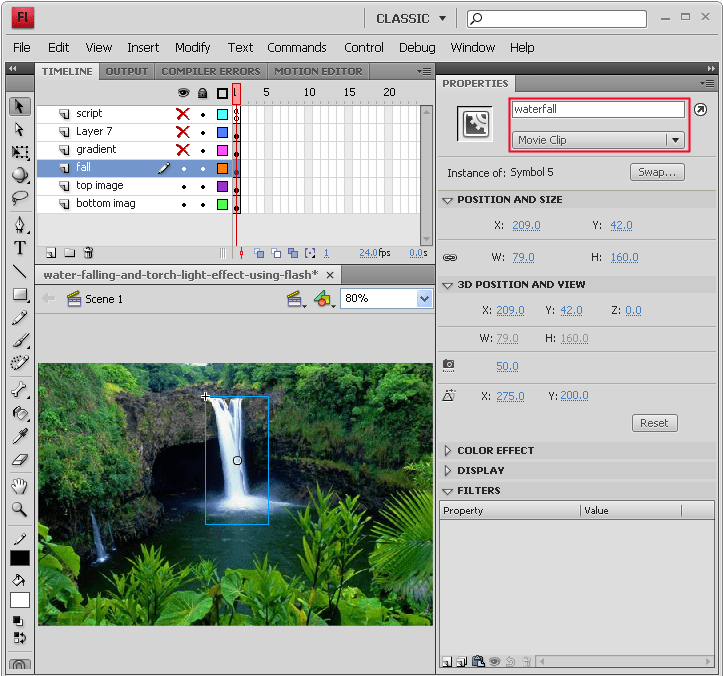
Task: Lock the fall layer
Action: click(x=203, y=169)
